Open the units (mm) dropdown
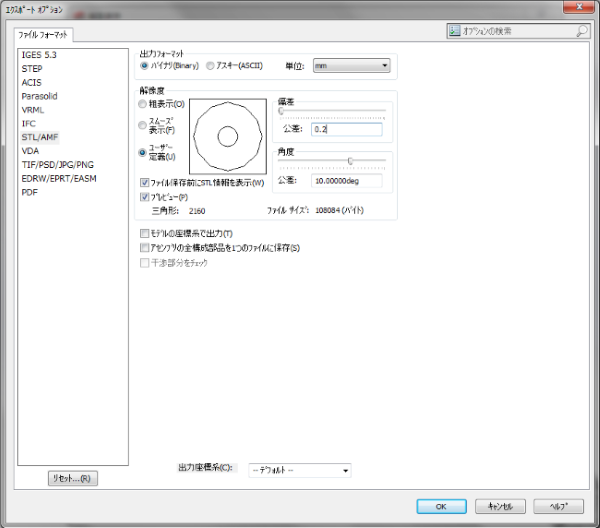 point(351,66)
